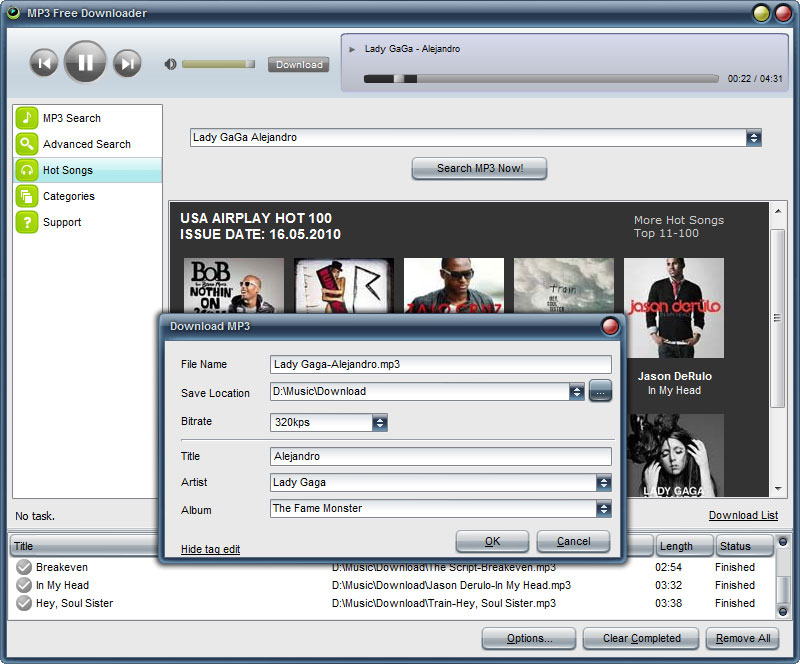Browse for a save location folder
The height and width of the screenshot is (664, 800).
(x=599, y=392)
